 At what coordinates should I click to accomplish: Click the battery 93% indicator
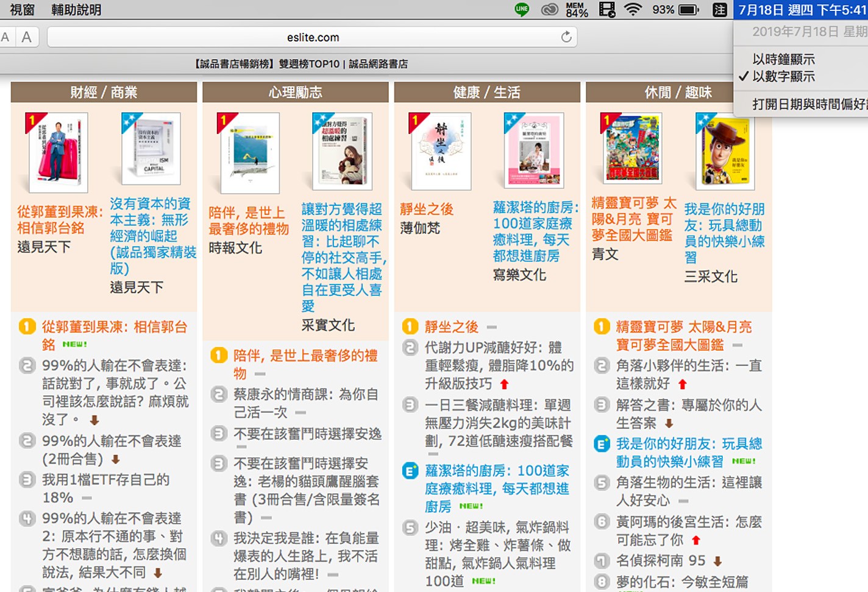pos(675,10)
